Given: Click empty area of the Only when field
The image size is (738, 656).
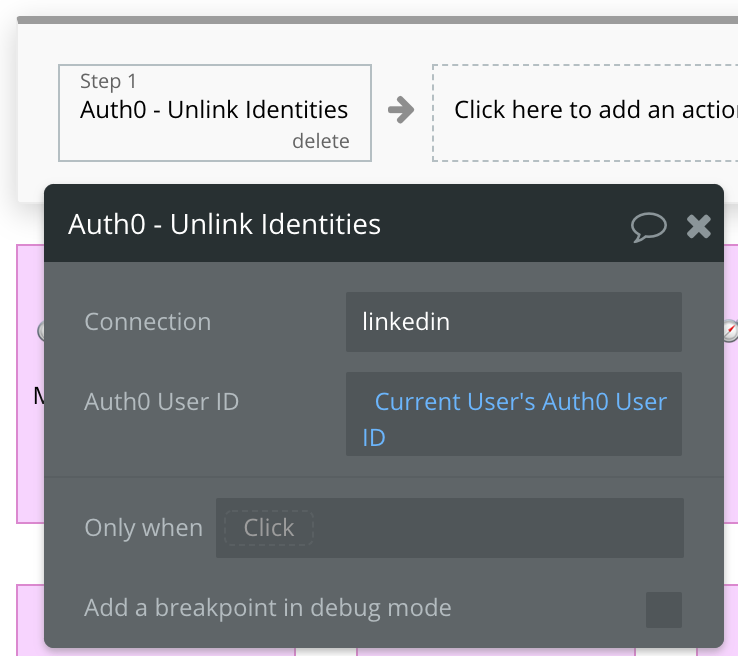Looking at the screenshot, I should pyautogui.click(x=500, y=528).
